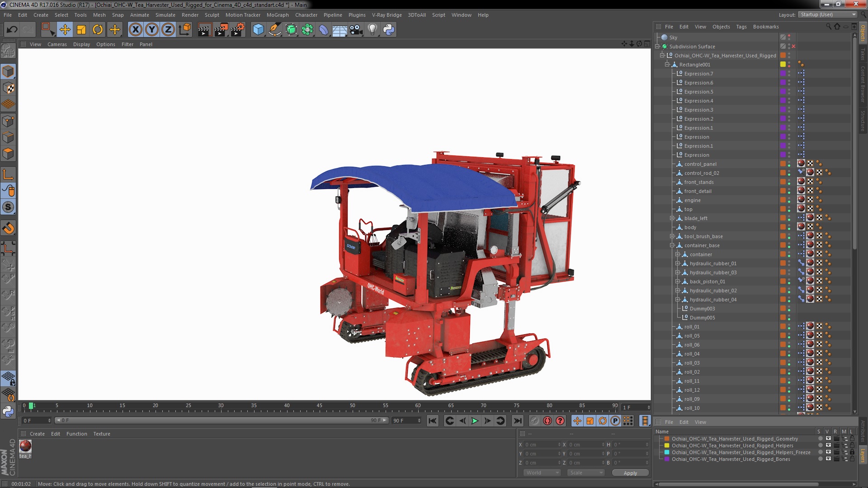Play the animation forward
Viewport: 868px width, 488px height.
475,421
